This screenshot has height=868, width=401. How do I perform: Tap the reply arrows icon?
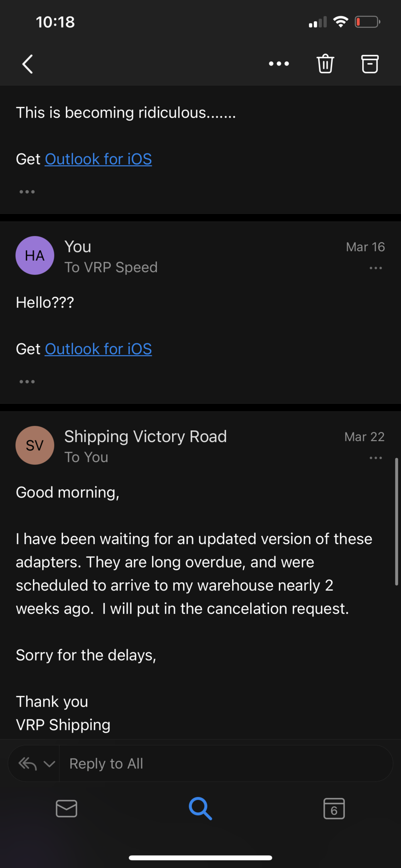point(27,763)
